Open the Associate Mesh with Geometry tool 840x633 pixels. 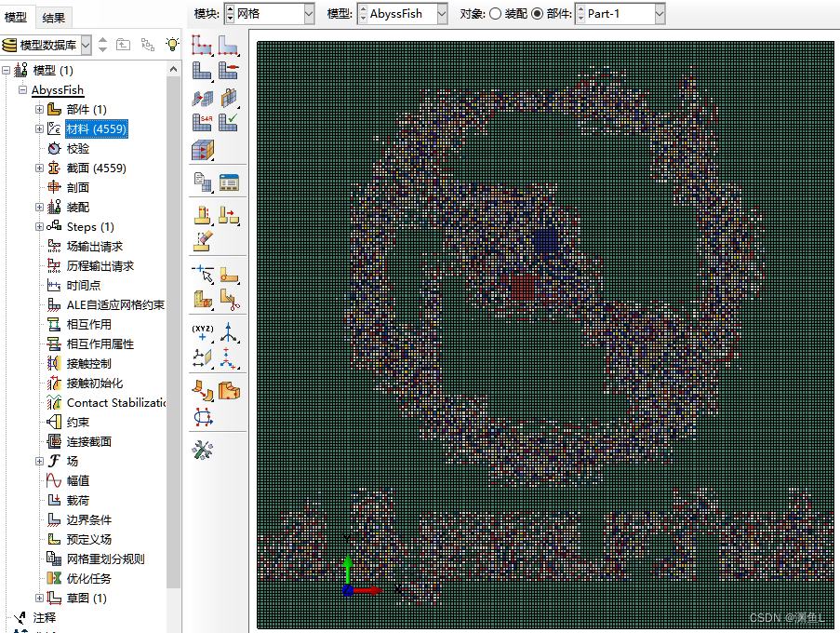click(229, 98)
